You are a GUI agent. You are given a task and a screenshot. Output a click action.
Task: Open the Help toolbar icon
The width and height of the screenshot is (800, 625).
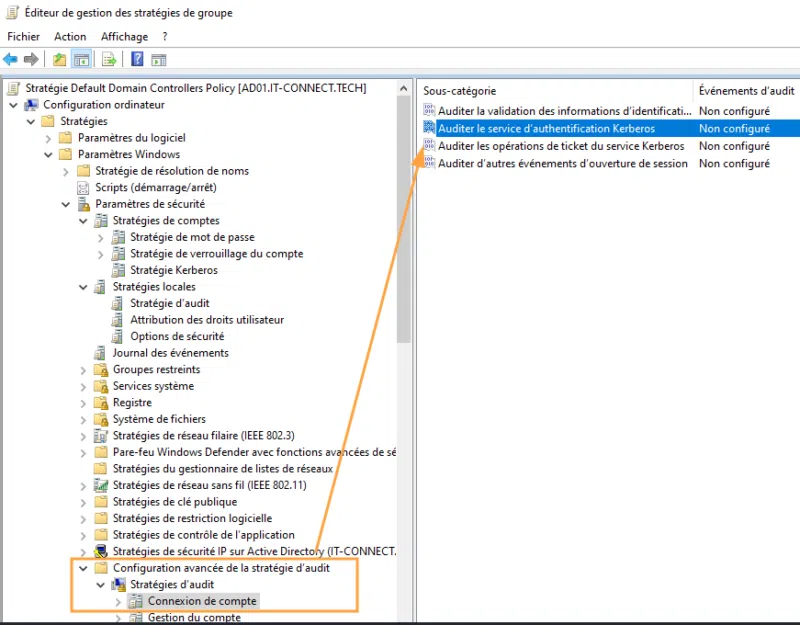pyautogui.click(x=137, y=59)
